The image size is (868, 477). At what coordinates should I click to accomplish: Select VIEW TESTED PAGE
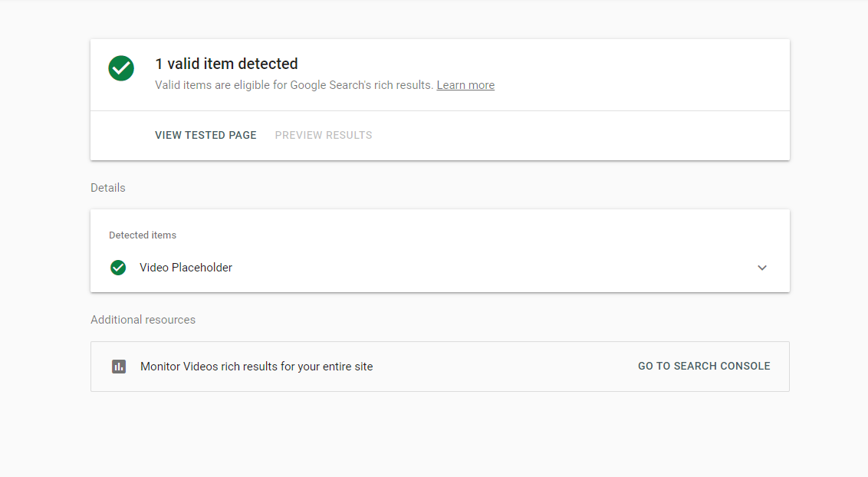206,135
